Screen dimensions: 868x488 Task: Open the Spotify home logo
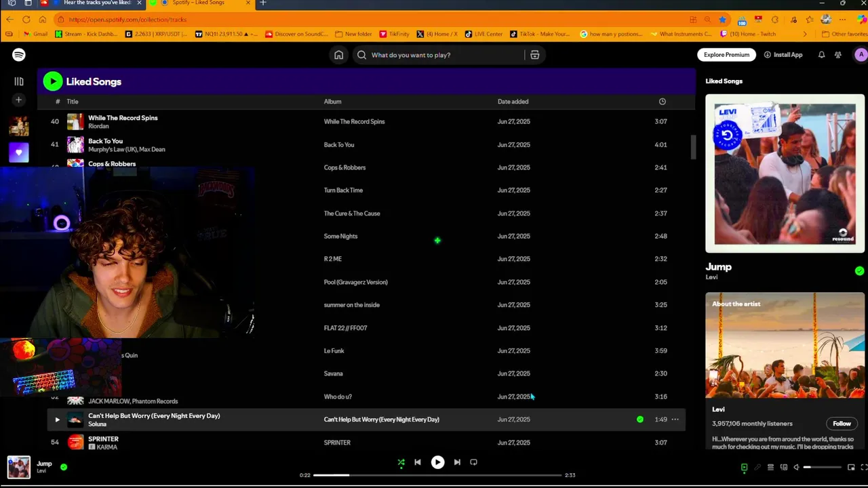[x=19, y=55]
